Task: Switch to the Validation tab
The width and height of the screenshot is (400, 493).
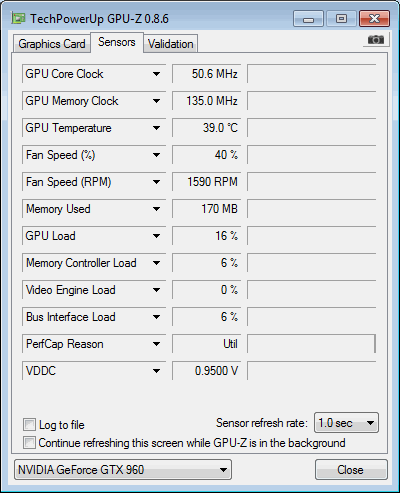Action: click(x=171, y=44)
